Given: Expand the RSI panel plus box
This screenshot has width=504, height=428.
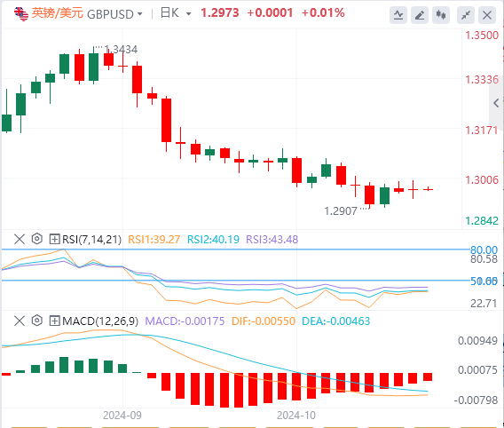Looking at the screenshot, I should click(54, 239).
